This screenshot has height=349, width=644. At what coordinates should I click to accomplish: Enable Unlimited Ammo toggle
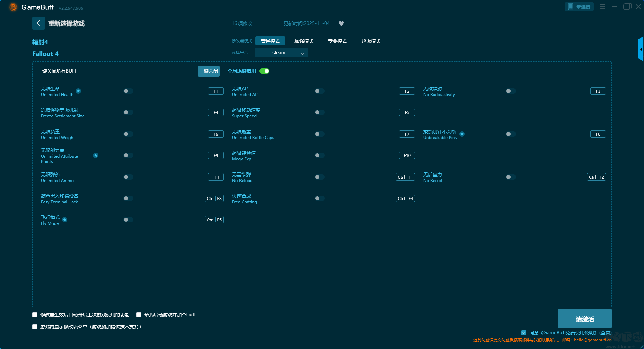[x=128, y=177]
